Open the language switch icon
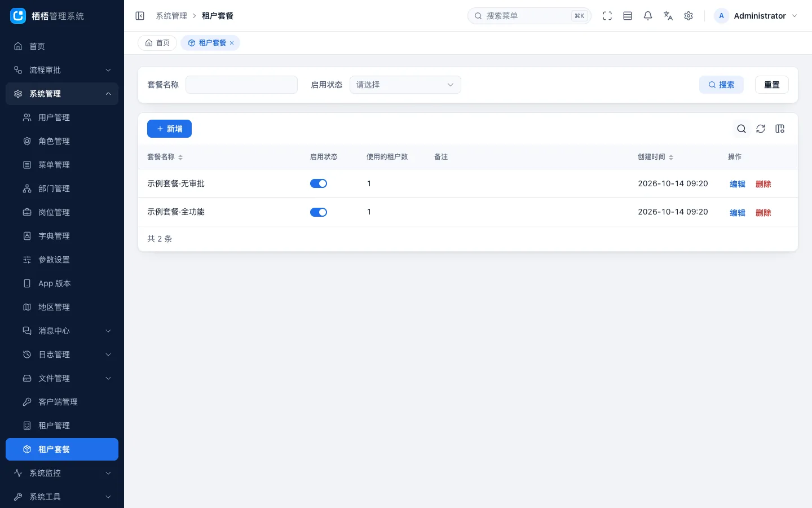This screenshot has height=508, width=812. click(x=668, y=16)
